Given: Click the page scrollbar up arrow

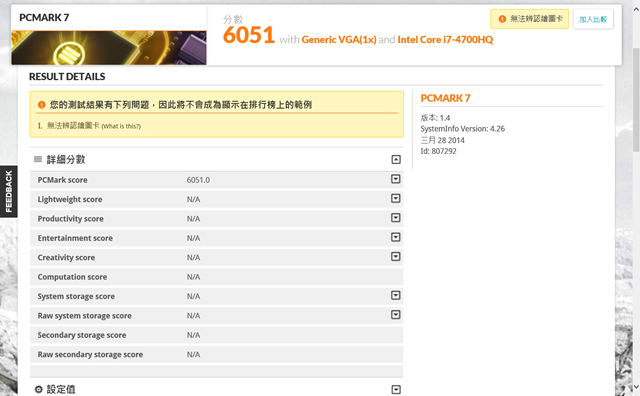Looking at the screenshot, I should 636,9.
